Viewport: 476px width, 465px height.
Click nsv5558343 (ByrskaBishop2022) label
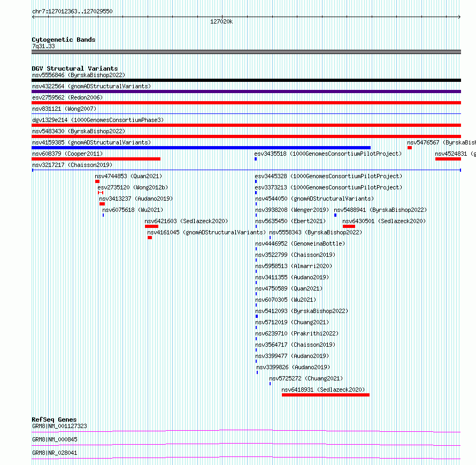[x=316, y=232]
